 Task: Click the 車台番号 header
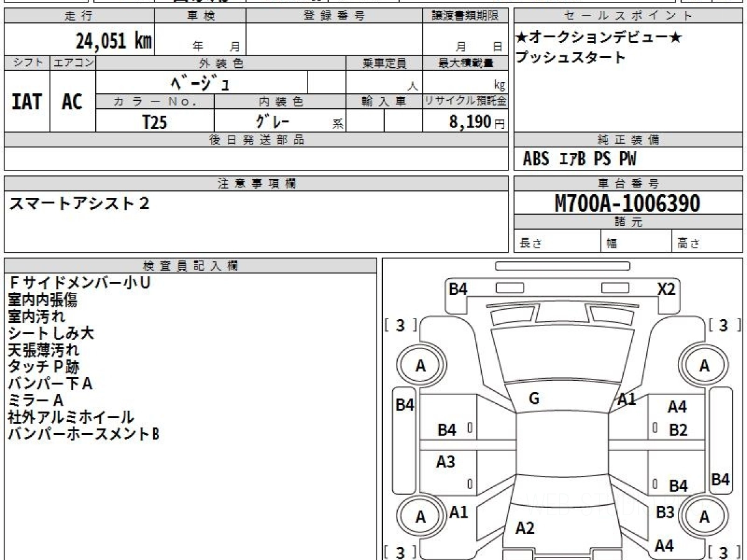point(629,184)
